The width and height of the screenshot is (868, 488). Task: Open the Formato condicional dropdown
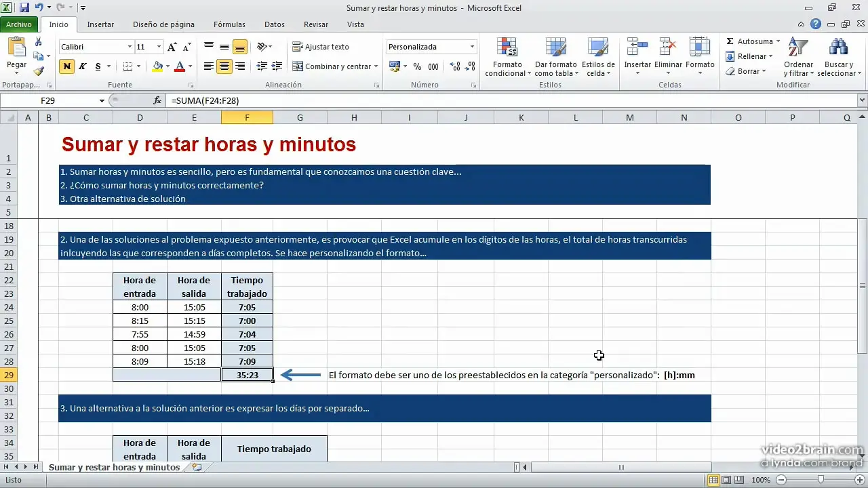[506, 57]
